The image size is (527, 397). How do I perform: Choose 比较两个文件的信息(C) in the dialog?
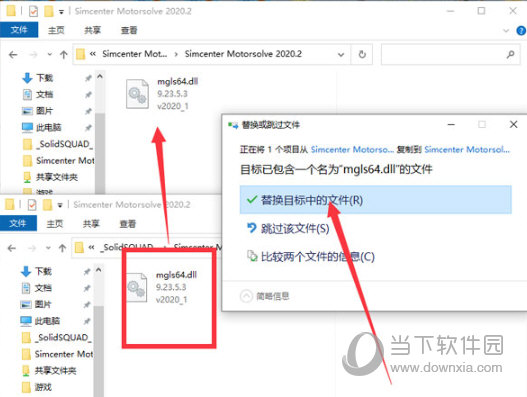(318, 256)
